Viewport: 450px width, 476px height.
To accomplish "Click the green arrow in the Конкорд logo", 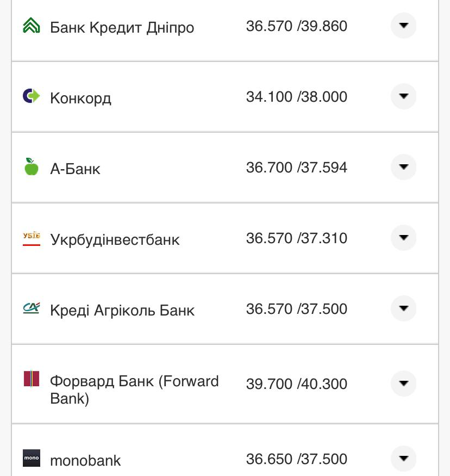I will tap(35, 97).
